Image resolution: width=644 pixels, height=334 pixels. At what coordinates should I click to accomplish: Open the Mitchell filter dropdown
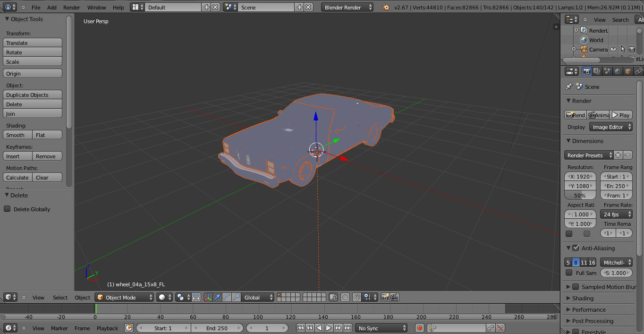[x=616, y=262]
